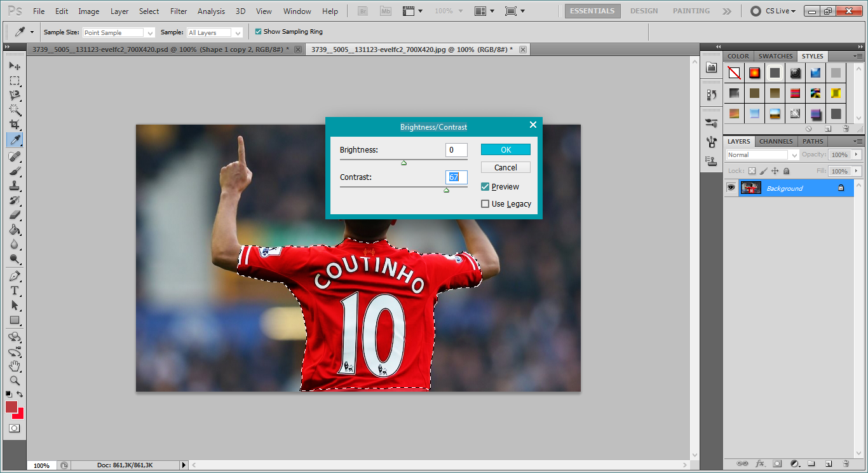Select the Crop tool
Viewport: 868px width, 473px height.
[15, 125]
